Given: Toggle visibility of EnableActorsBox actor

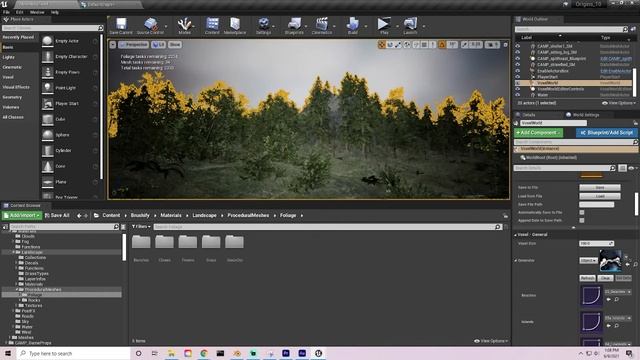Looking at the screenshot, I should point(518,71).
